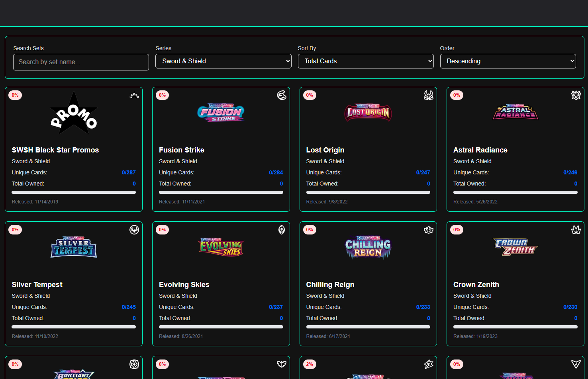The image size is (588, 379).
Task: Open the Lost Origin set title
Action: pyautogui.click(x=325, y=150)
